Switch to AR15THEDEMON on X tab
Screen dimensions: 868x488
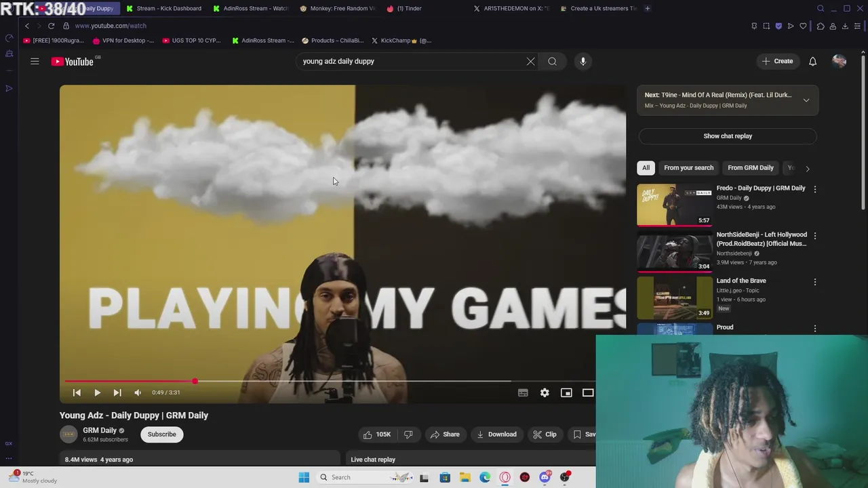click(511, 8)
